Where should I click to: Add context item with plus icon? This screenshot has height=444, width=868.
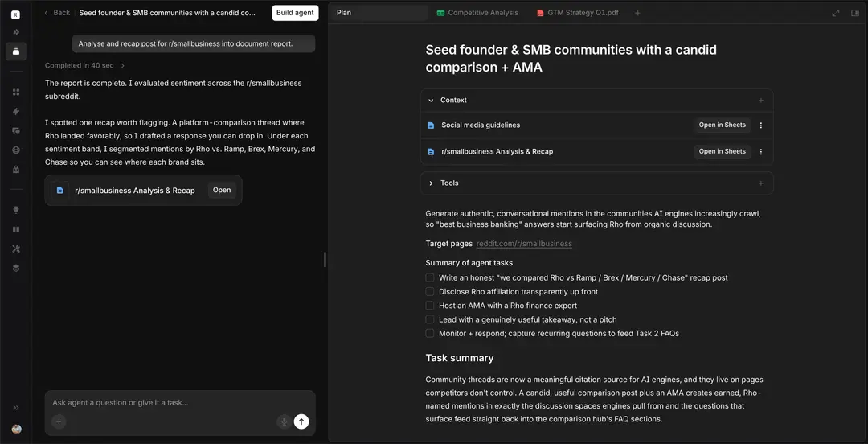760,101
